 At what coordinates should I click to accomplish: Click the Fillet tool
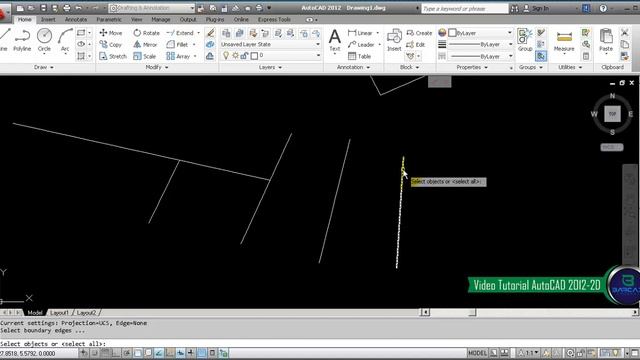[178, 44]
